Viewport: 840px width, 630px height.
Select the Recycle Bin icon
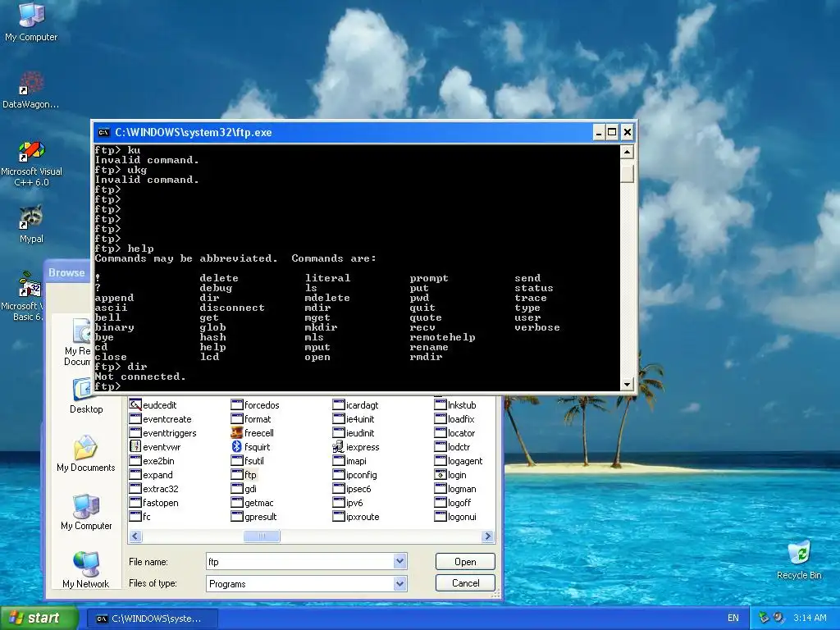click(x=799, y=559)
